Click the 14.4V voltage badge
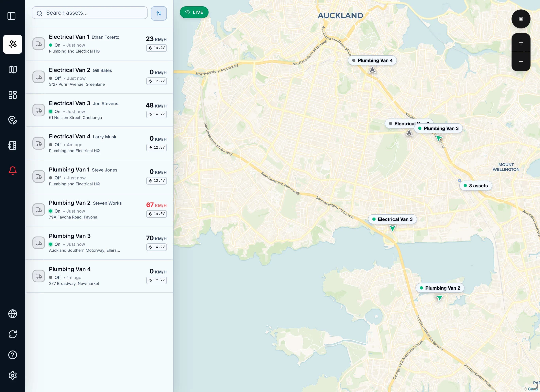540x392 pixels. pos(156,48)
